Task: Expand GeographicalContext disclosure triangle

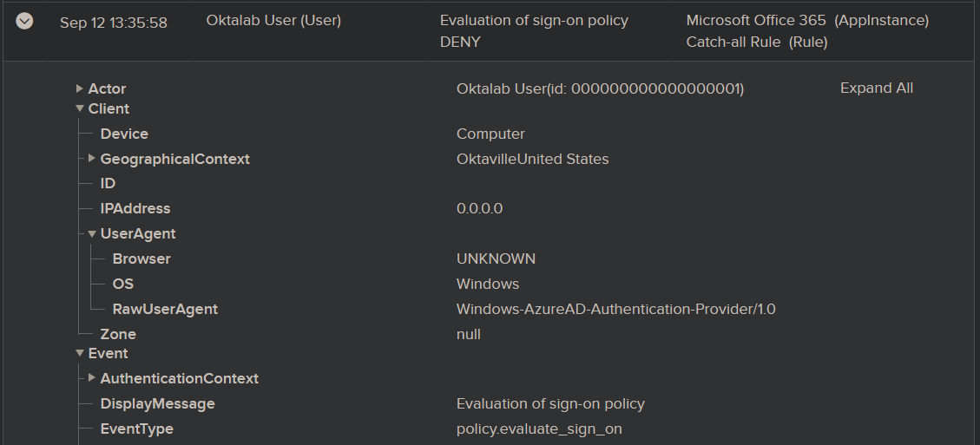Action: click(x=92, y=159)
